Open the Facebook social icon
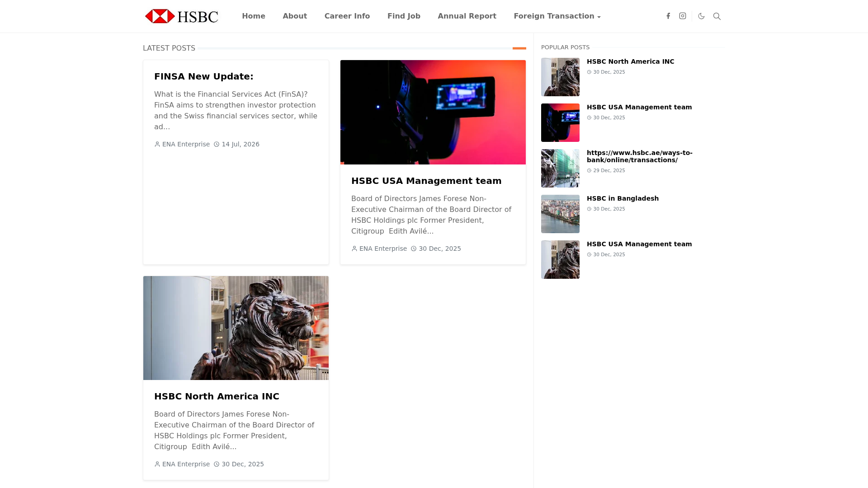868x488 pixels. click(x=668, y=16)
